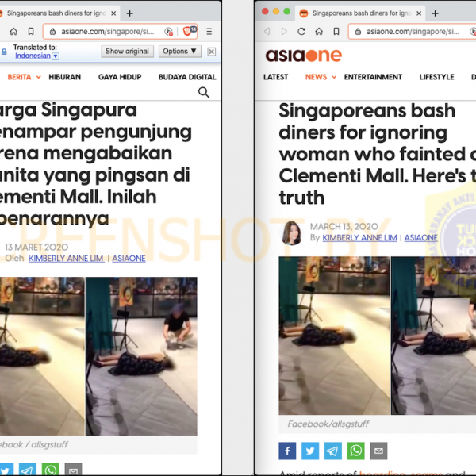
Task: Open new tab in left browser window
Action: (129, 13)
